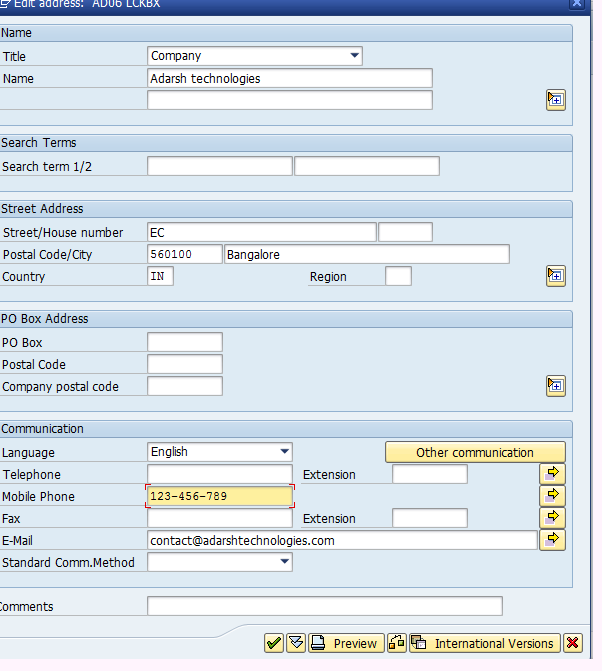This screenshot has width=602, height=671.
Task: Click the check address icon beside checkmark
Action: [x=296, y=643]
